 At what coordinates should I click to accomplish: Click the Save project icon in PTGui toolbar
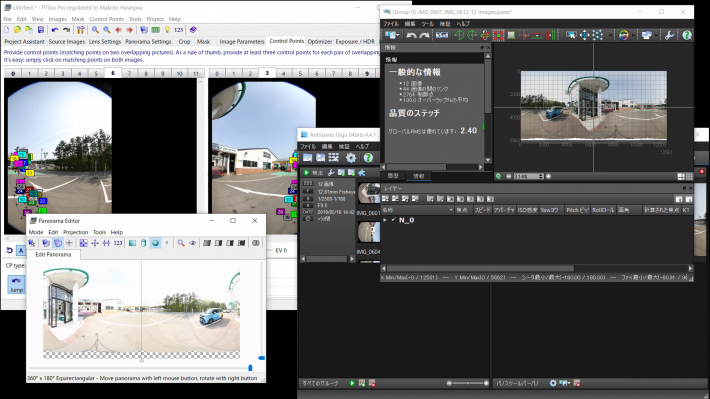41,30
